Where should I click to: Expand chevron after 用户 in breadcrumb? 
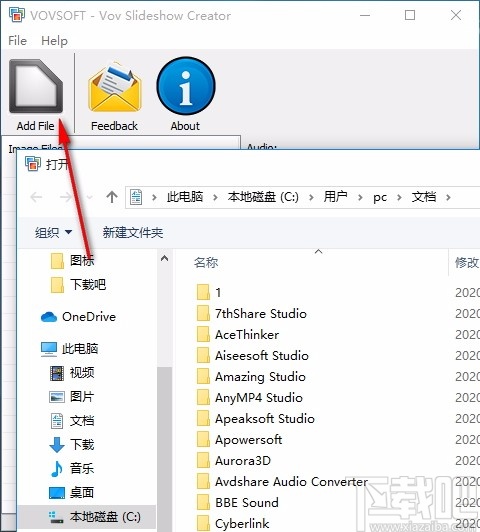coord(360,197)
